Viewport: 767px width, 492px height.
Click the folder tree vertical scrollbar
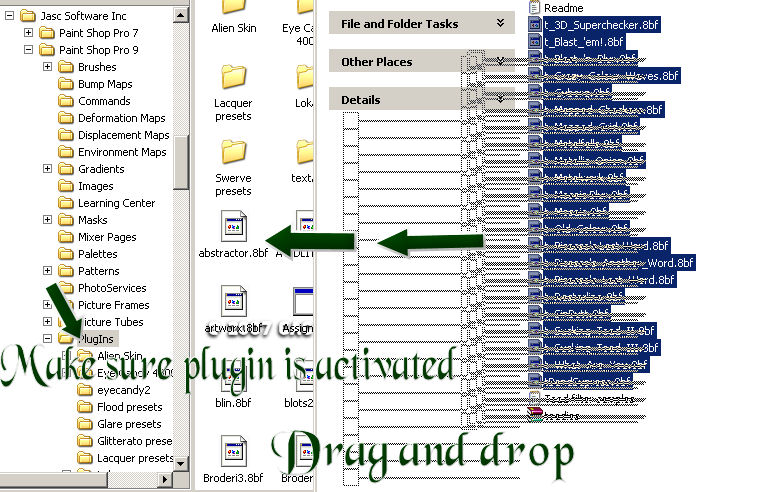coord(181,250)
